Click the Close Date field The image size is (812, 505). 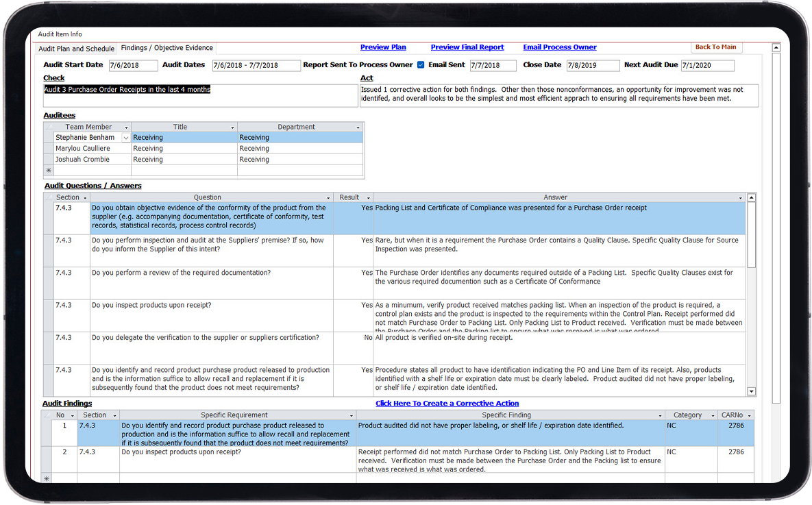pos(593,65)
